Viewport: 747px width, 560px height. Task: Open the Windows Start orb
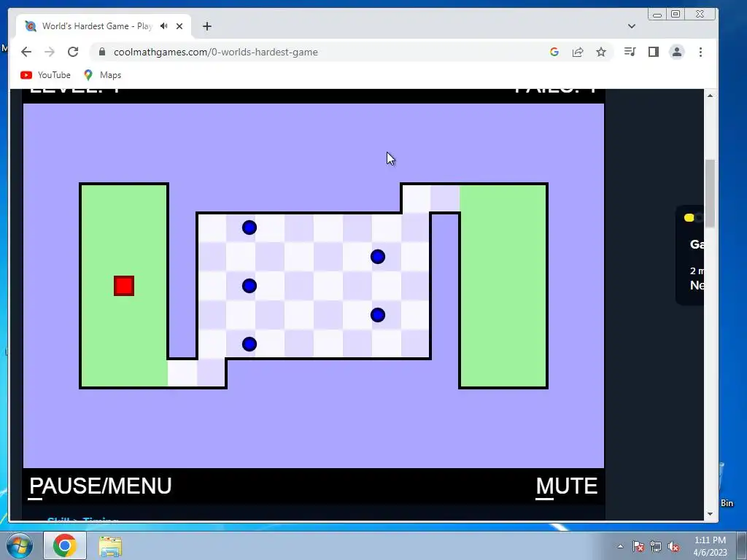point(19,546)
